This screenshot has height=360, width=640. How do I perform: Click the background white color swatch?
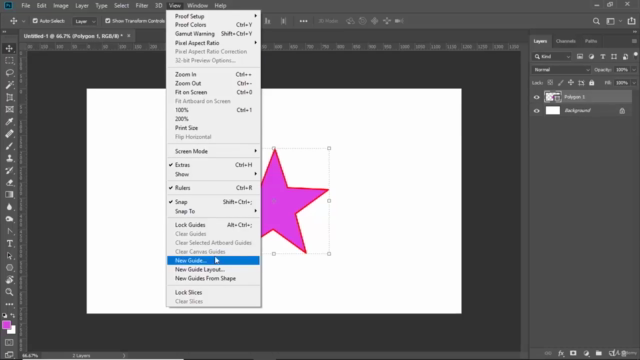point(13,331)
